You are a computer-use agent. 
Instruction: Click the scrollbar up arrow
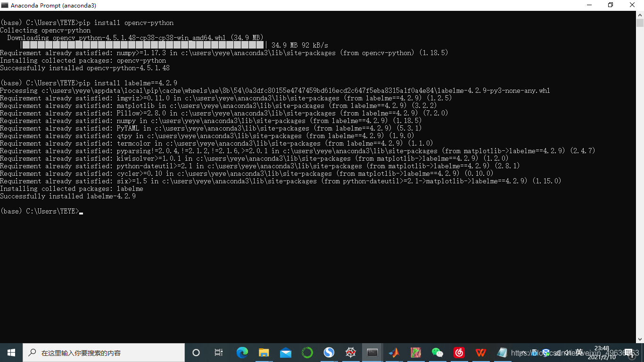[x=640, y=15]
